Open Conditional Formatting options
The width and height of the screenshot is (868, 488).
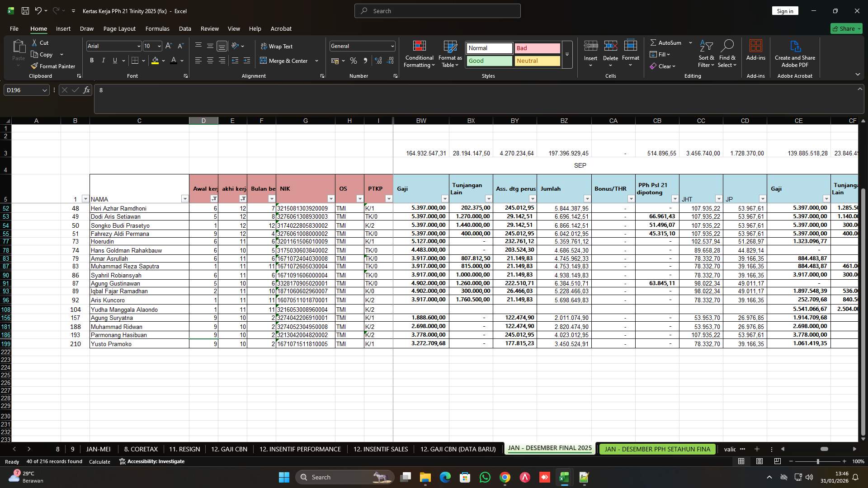pos(419,54)
